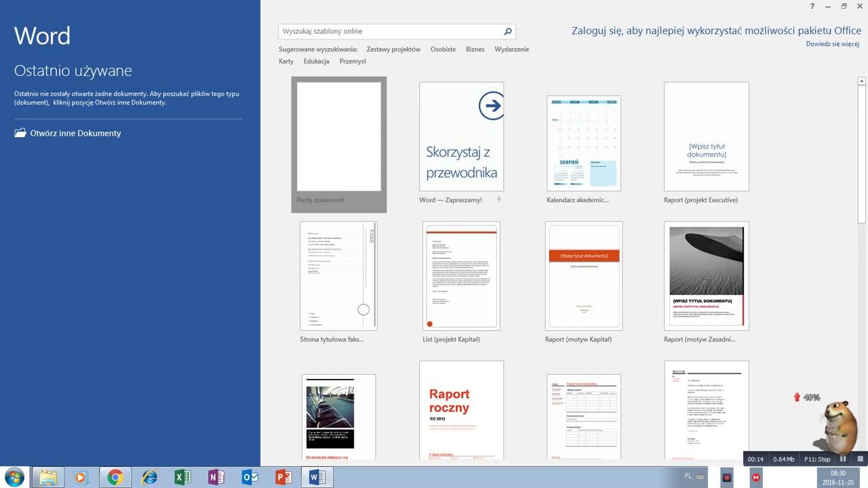
Task: Select the template with train station photo
Action: (338, 417)
